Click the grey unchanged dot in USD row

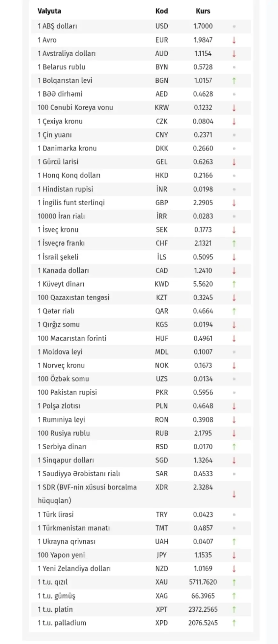tap(234, 26)
